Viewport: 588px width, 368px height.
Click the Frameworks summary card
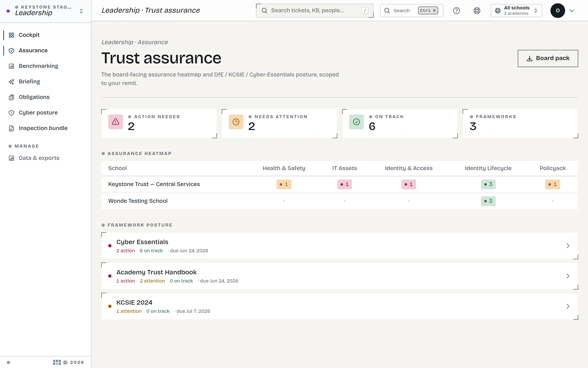[x=520, y=124]
